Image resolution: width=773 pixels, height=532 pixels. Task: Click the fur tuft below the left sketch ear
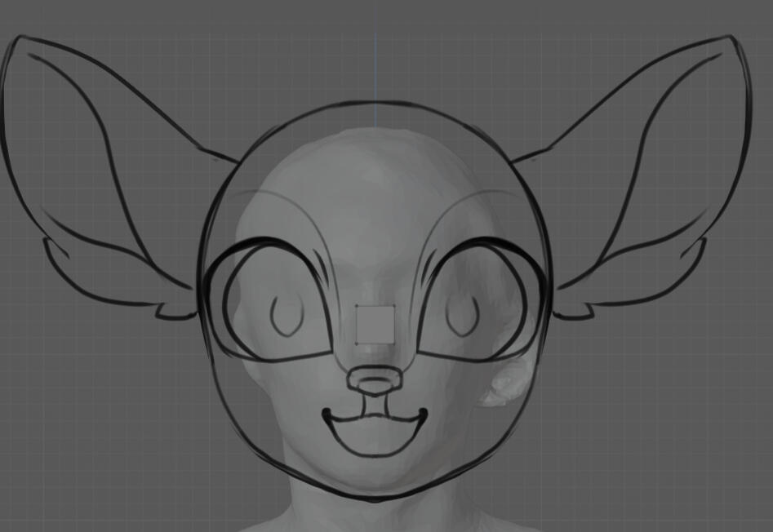coord(175,310)
